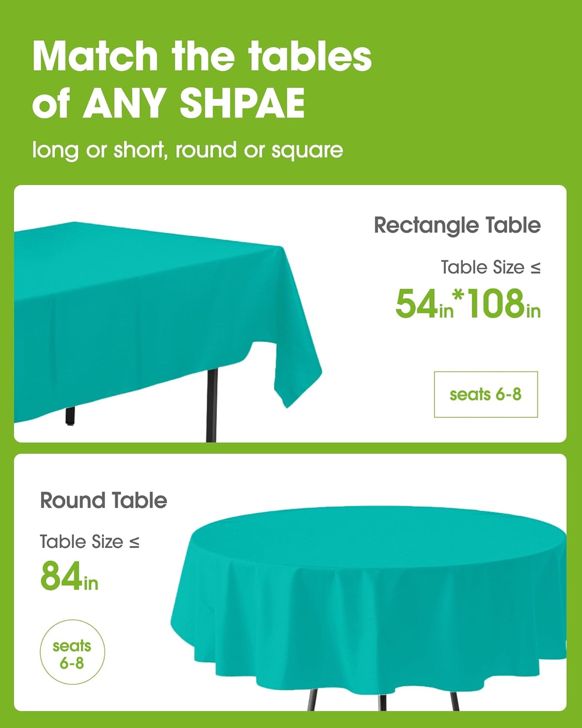Click the "long or short, round or square" subtitle
The image size is (582, 728).
[187, 150]
